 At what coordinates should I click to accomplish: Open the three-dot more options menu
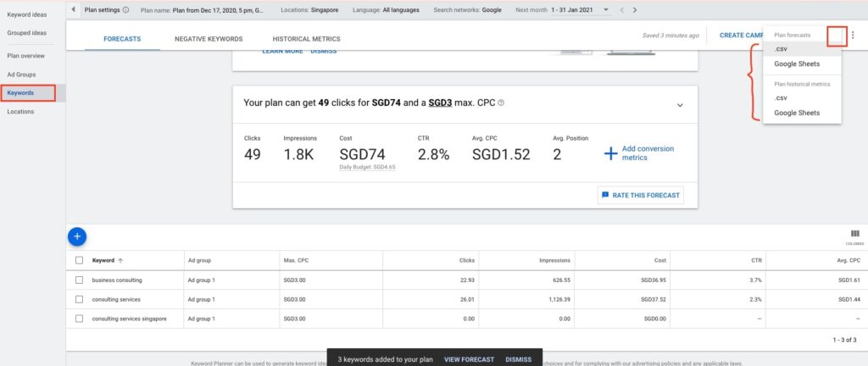click(853, 35)
